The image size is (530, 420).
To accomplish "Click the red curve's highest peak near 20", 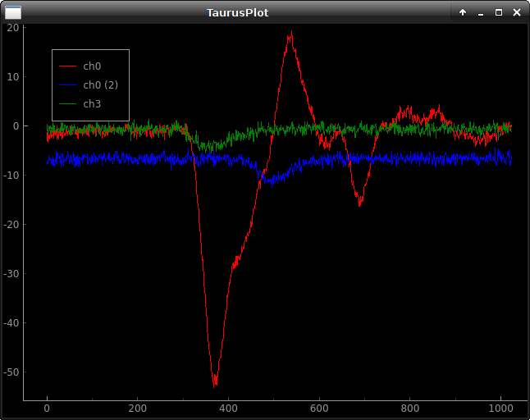I will click(290, 34).
